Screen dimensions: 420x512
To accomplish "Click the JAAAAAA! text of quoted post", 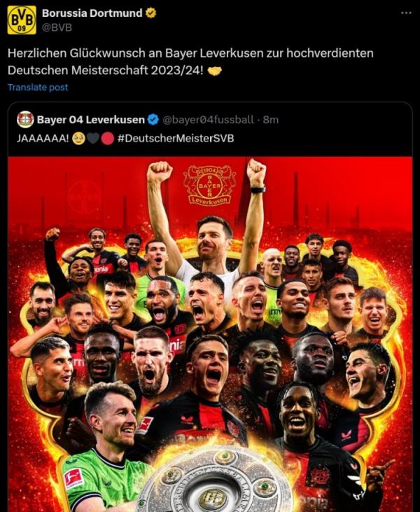I will 43,139.
